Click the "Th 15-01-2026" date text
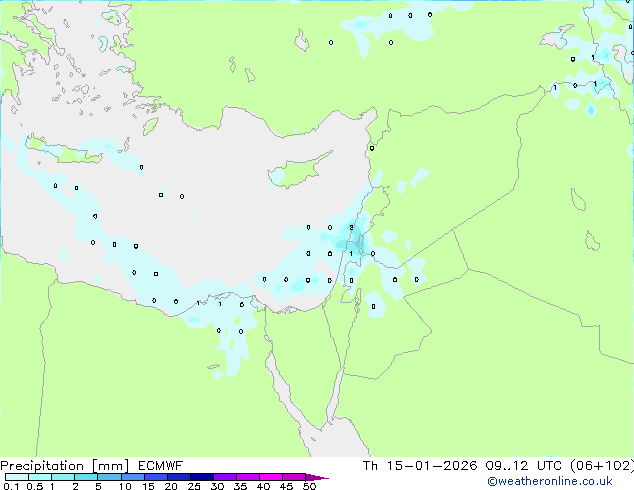634x490 pixels. (420, 466)
